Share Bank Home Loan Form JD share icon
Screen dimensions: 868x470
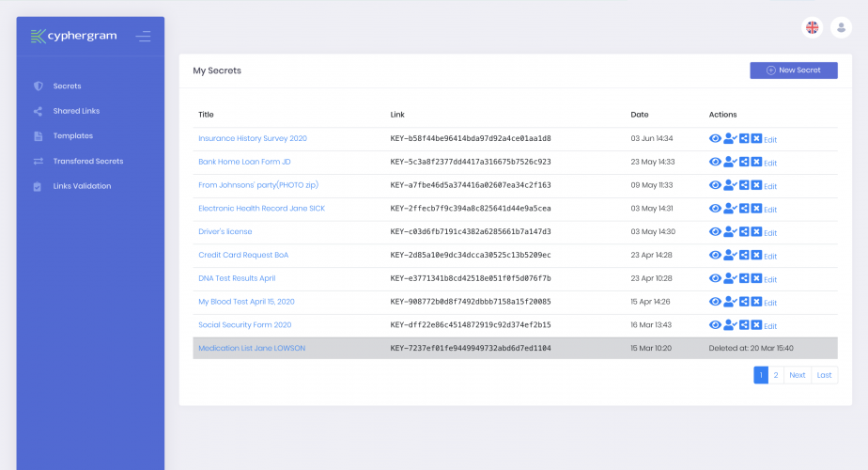point(745,162)
